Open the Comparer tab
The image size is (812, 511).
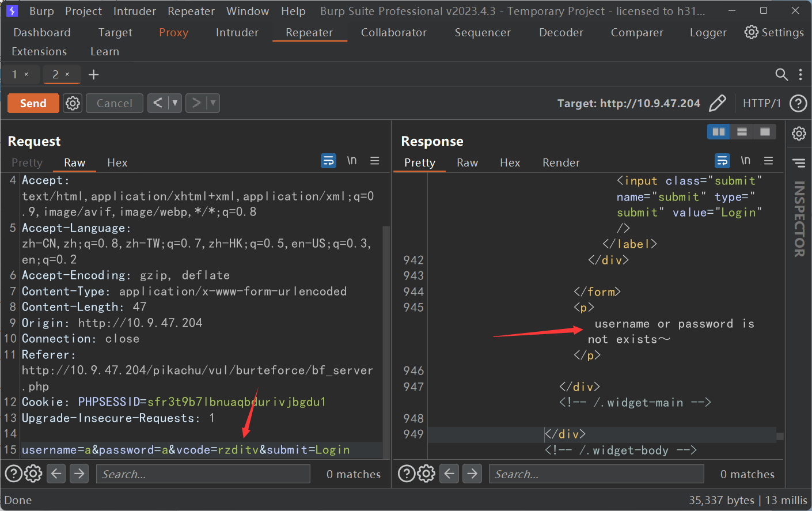pyautogui.click(x=637, y=32)
